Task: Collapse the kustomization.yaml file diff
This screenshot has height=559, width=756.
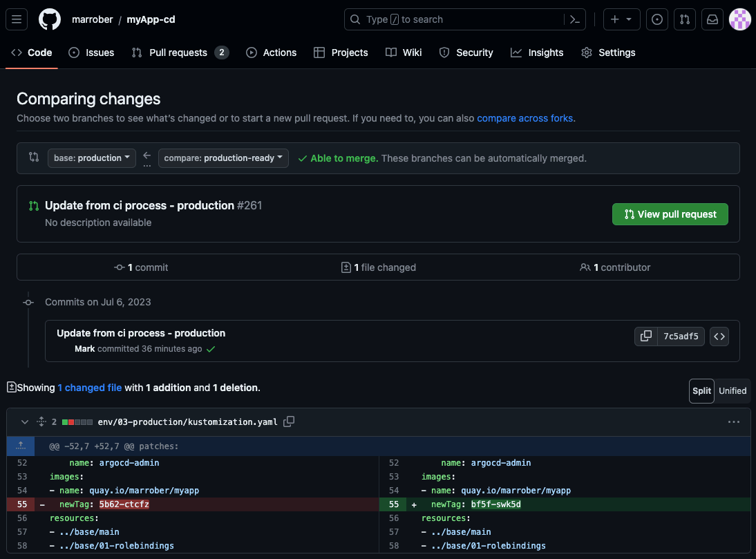Action: [25, 421]
